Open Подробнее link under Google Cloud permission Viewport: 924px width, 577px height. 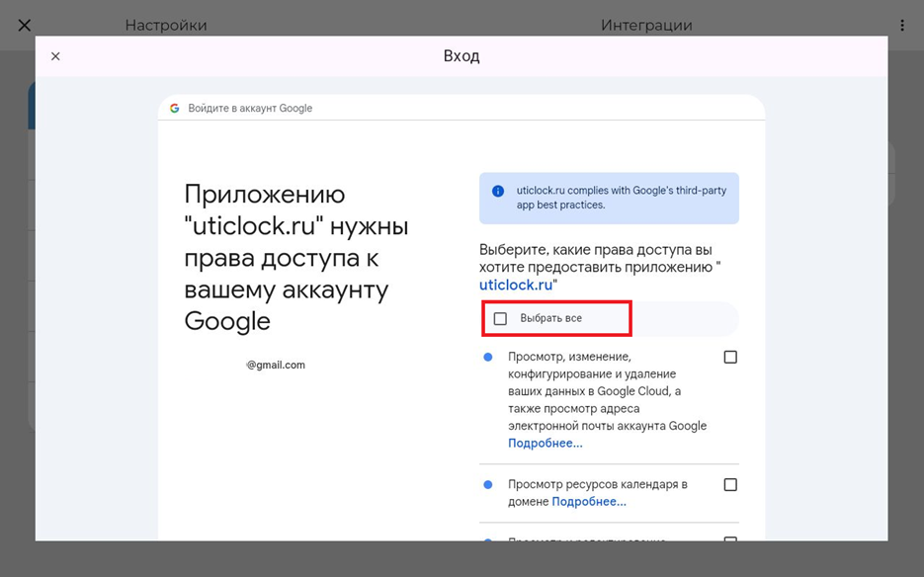[546, 444]
